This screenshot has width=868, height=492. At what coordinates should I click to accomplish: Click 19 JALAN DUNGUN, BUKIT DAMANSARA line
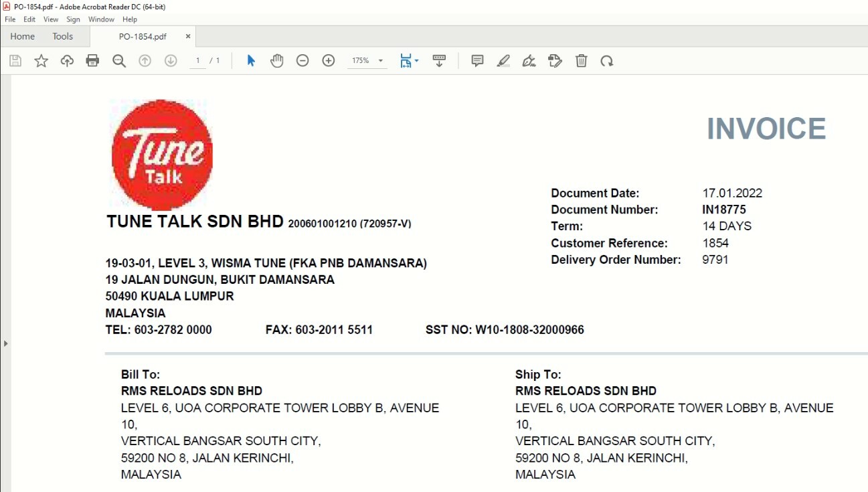[x=220, y=280]
